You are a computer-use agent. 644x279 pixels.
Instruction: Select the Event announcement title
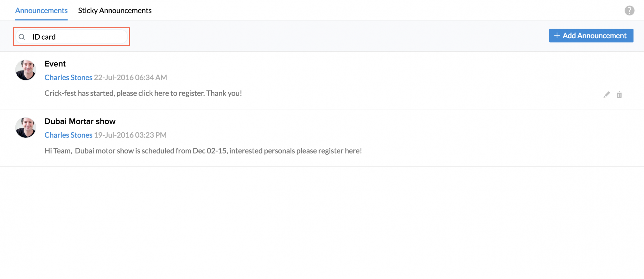pyautogui.click(x=55, y=64)
